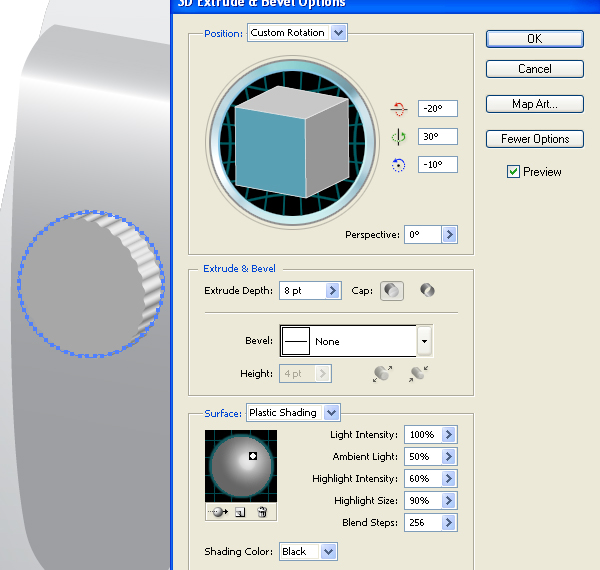The height and width of the screenshot is (570, 600).
Task: Open the Ambient Light slider arrow
Action: click(x=449, y=456)
